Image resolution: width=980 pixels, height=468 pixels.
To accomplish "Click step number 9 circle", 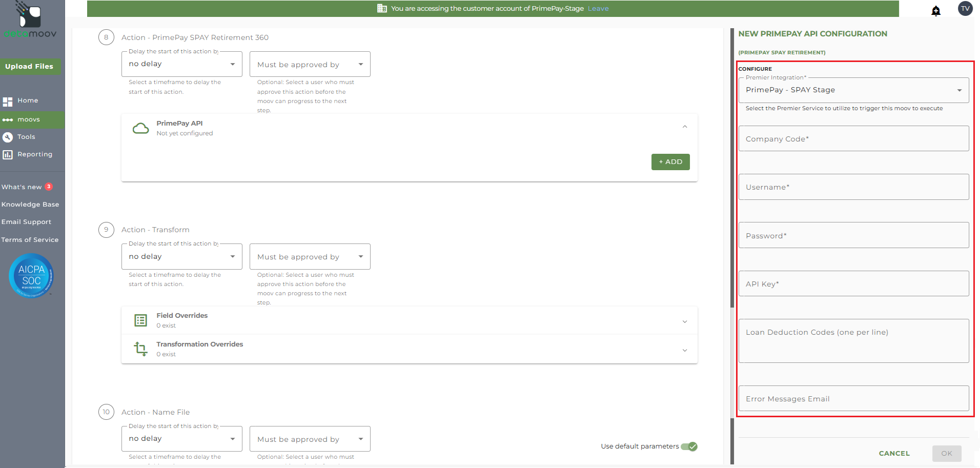I will point(106,230).
